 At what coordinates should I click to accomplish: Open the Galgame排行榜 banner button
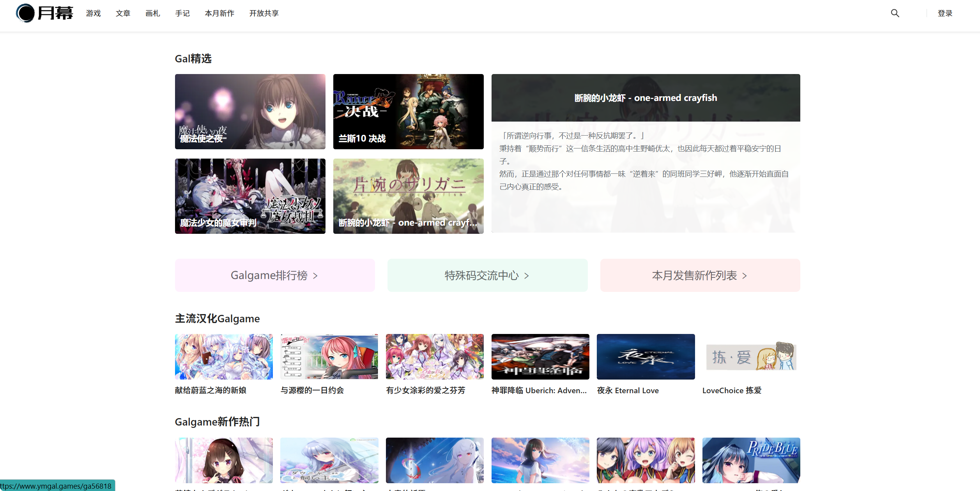274,276
